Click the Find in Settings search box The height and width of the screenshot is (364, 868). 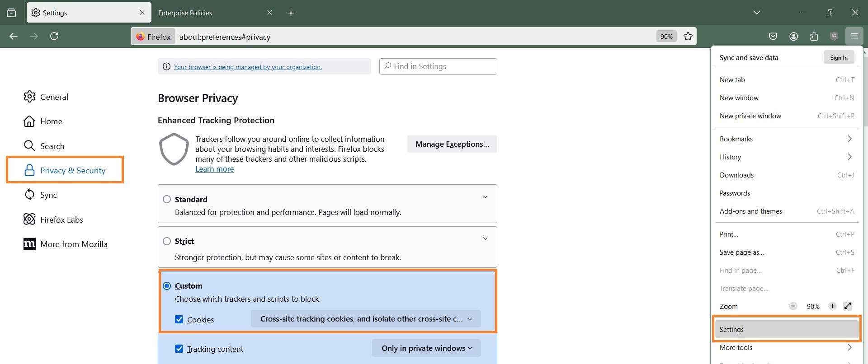[x=438, y=66]
